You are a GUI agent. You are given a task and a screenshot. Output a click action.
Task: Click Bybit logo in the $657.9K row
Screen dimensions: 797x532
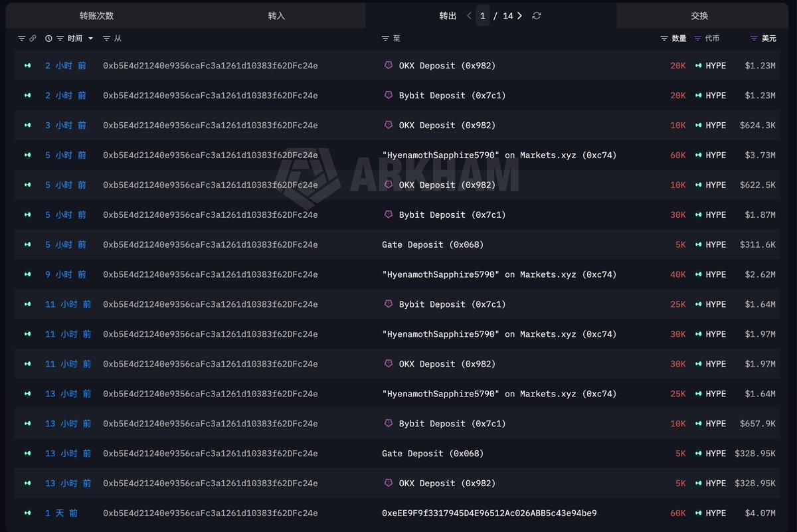click(x=389, y=423)
